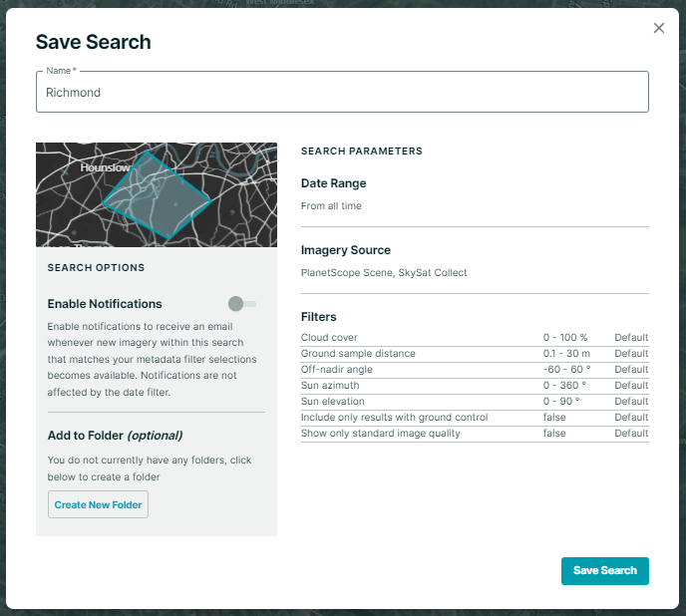Click the Create New Folder button
The image size is (686, 616).
(98, 504)
